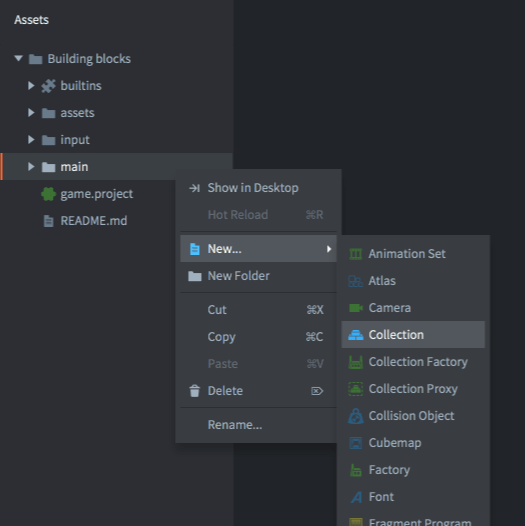
Task: Expand the assets folder arrow
Action: (x=31, y=112)
